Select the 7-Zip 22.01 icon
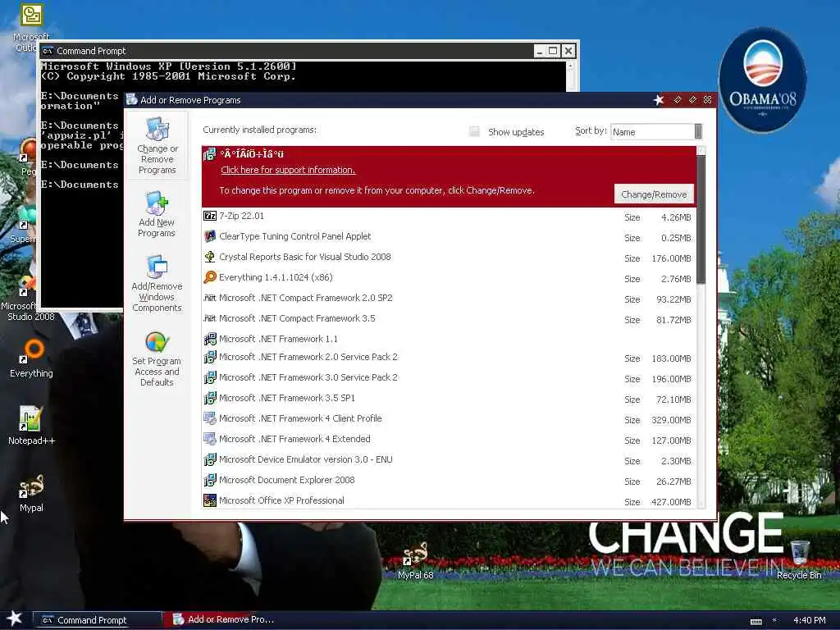 tap(210, 216)
